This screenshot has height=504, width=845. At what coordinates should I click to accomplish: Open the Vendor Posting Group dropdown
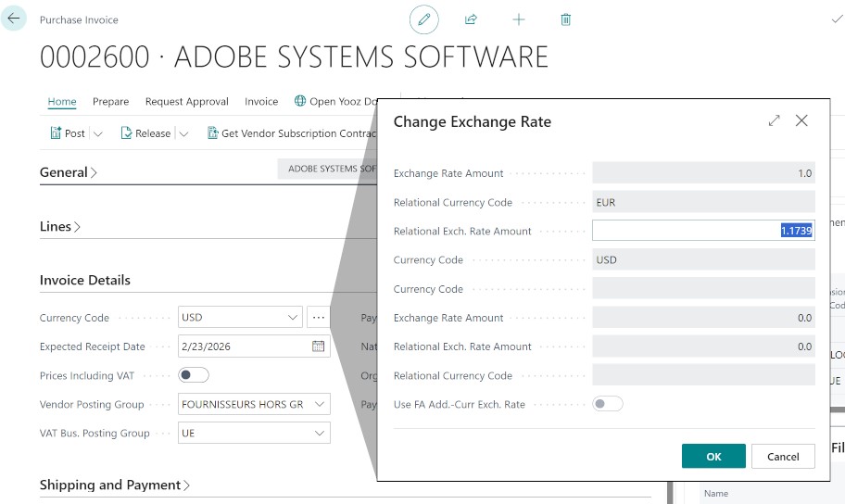click(x=320, y=404)
